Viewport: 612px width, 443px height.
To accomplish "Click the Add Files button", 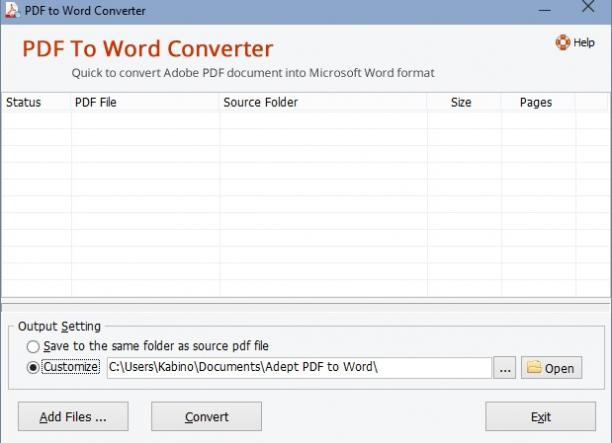I will [73, 416].
